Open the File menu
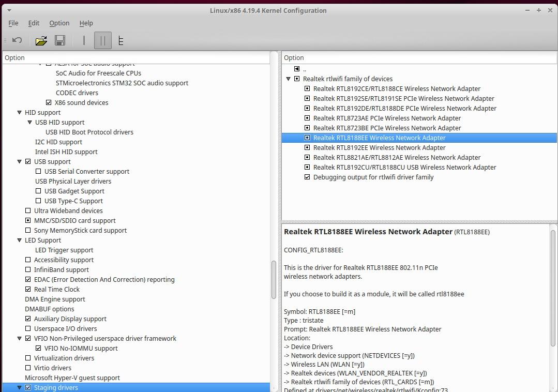 pyautogui.click(x=13, y=23)
